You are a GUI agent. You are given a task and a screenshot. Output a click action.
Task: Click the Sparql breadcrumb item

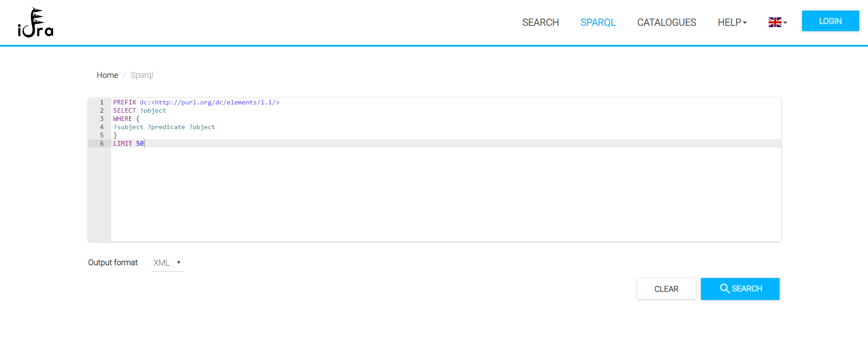coord(141,75)
